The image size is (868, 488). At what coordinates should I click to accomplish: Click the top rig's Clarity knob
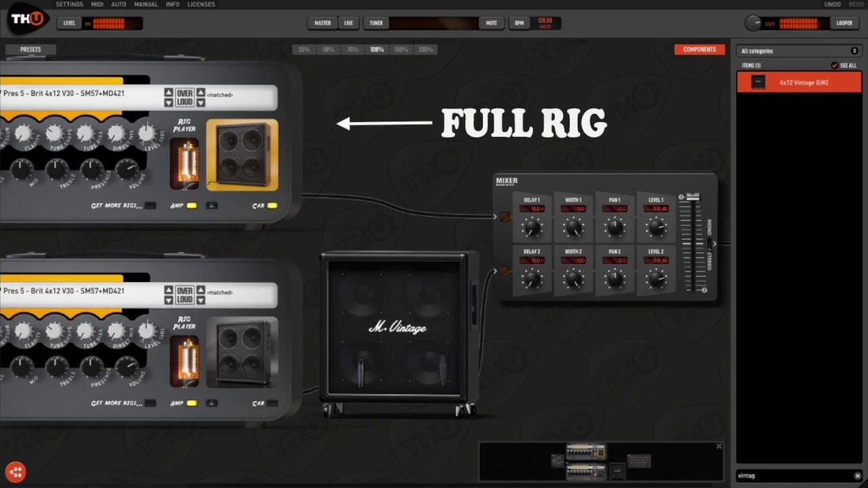[23, 134]
